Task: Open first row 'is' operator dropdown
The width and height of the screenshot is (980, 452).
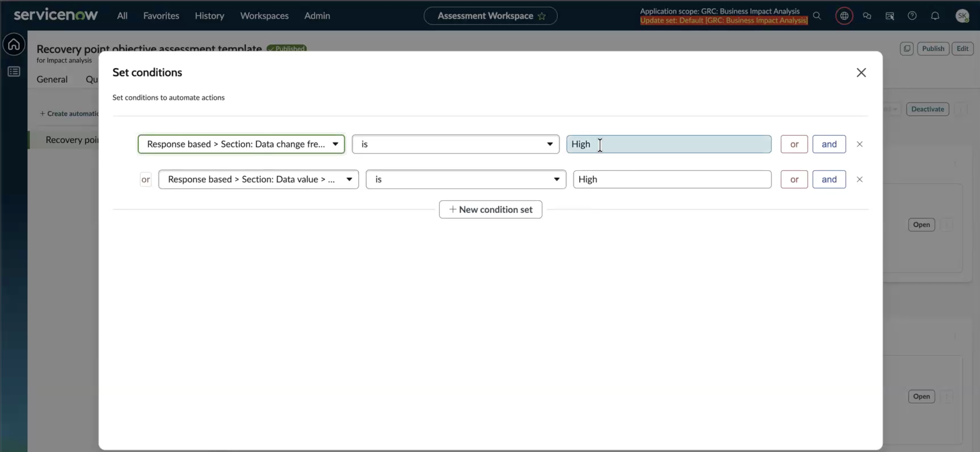Action: pos(455,144)
